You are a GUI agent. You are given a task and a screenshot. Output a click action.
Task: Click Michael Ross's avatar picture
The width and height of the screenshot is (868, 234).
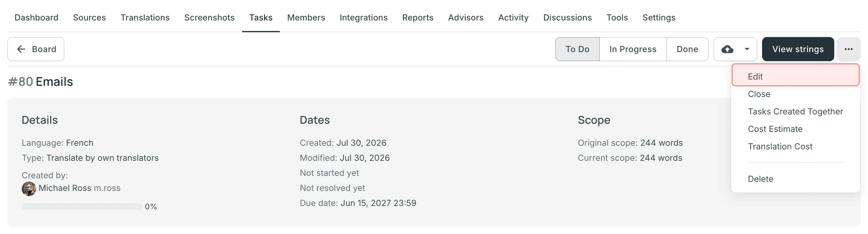pos(29,189)
